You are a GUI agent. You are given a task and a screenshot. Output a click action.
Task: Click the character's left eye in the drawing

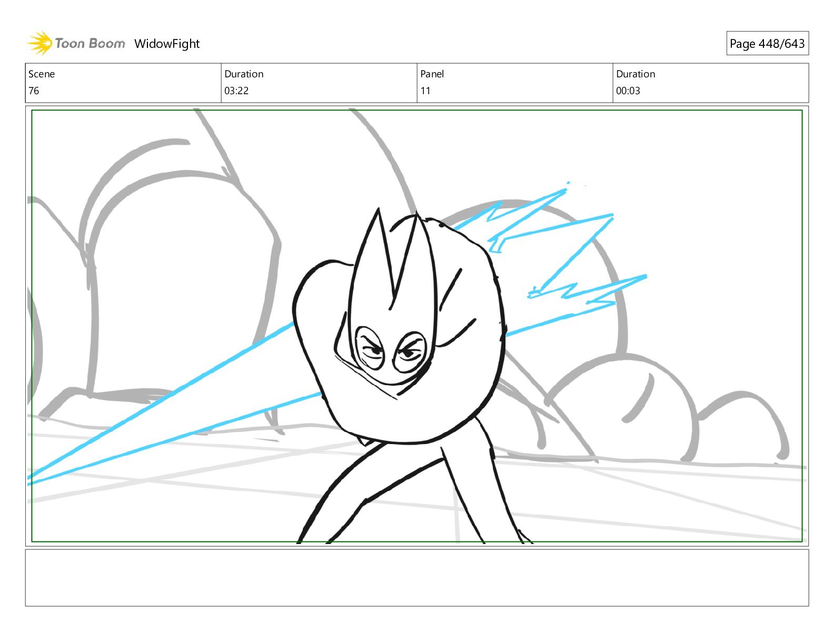(370, 349)
